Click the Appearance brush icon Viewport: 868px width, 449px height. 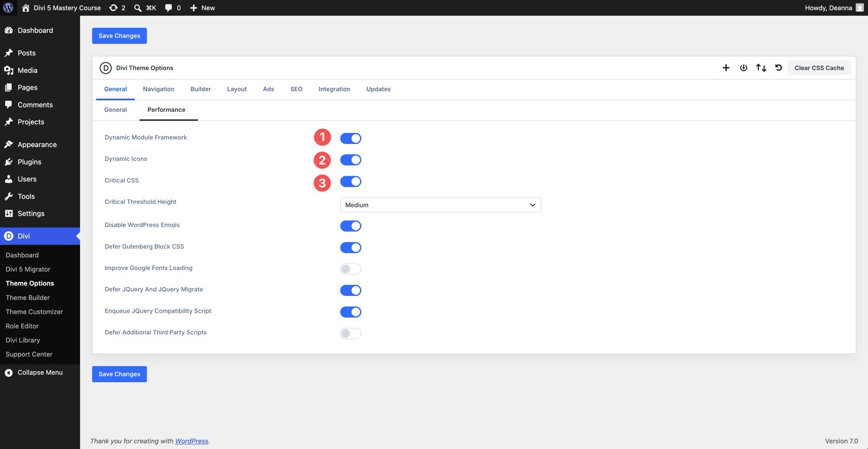pyautogui.click(x=9, y=144)
